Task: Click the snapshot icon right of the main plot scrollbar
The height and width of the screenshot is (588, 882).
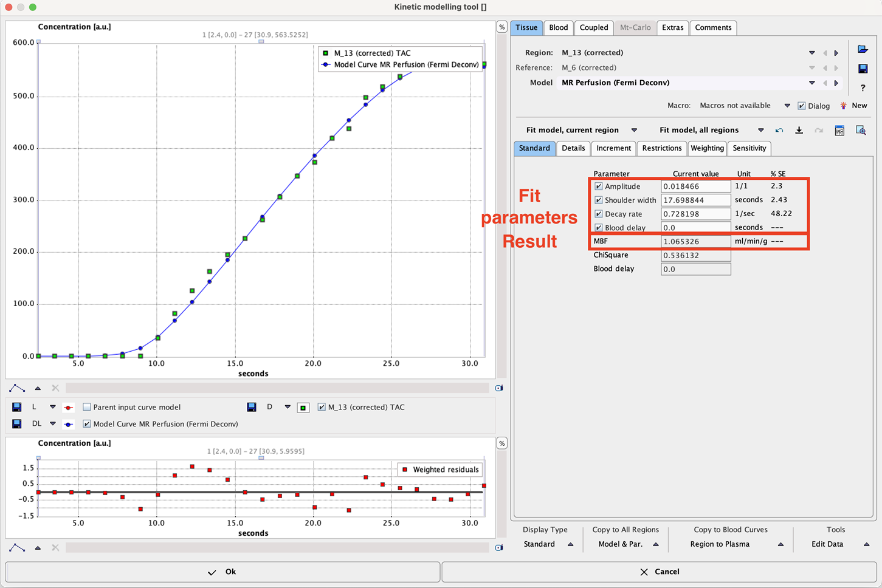Action: tap(499, 388)
